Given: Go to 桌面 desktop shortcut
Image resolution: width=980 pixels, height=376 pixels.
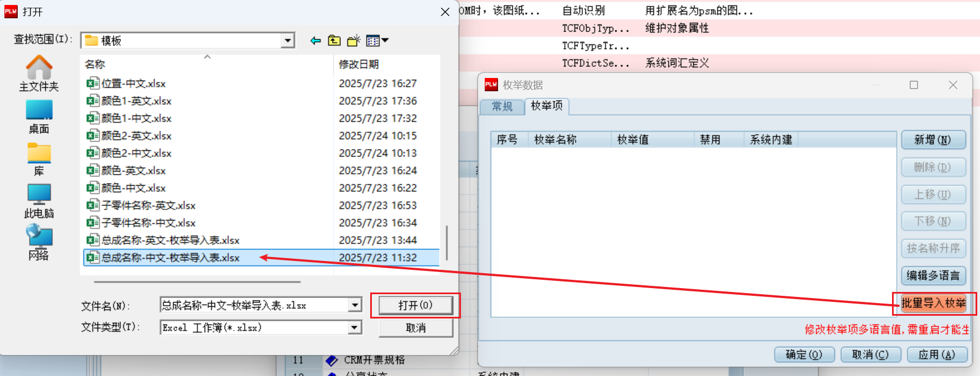Looking at the screenshot, I should [39, 117].
